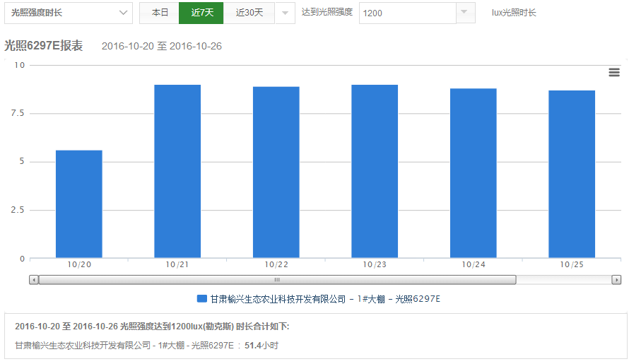
Task: Open the lux threshold dropdown arrow
Action: [465, 13]
